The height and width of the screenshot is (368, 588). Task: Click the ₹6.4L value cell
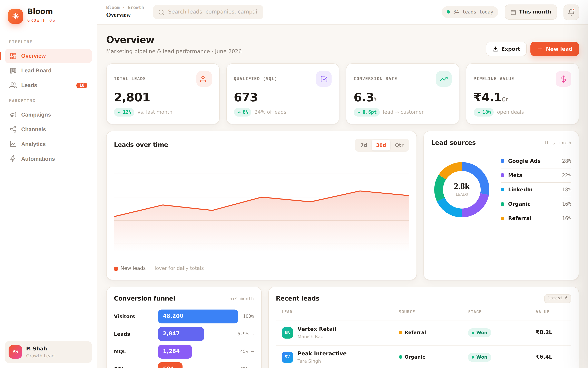pos(544,357)
